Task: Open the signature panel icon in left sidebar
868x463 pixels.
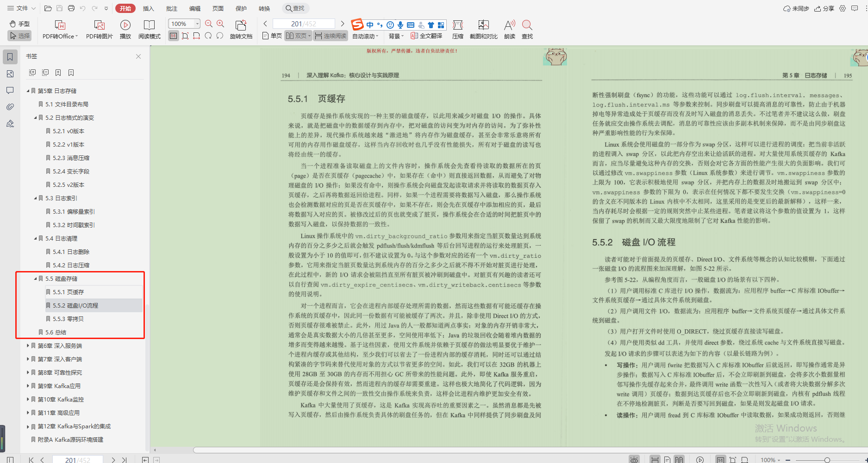Action: point(10,123)
